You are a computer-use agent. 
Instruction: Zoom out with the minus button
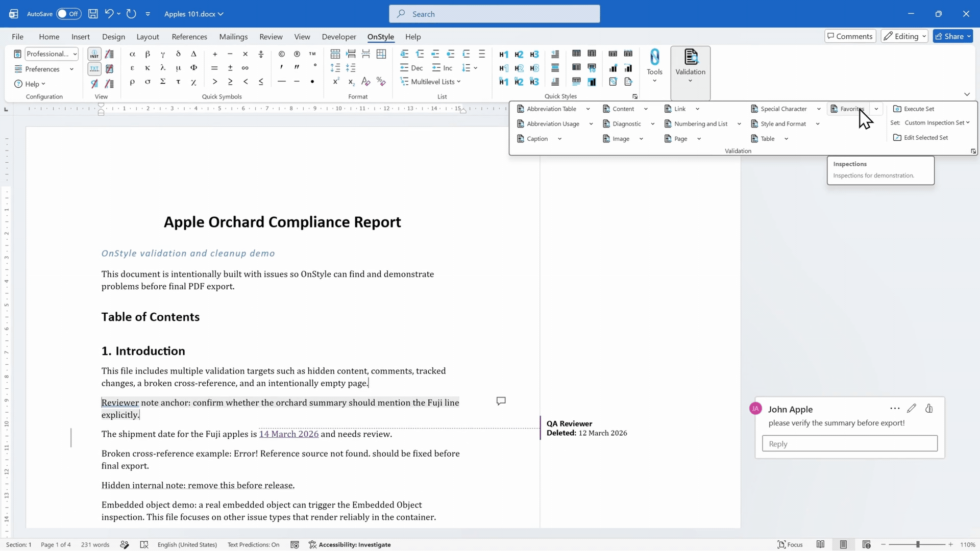point(884,544)
